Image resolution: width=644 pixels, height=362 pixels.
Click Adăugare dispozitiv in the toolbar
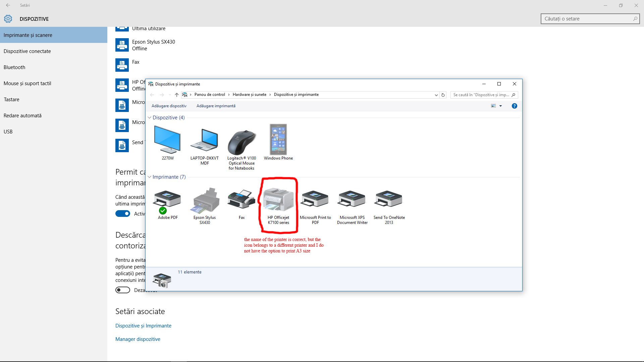coord(169,106)
